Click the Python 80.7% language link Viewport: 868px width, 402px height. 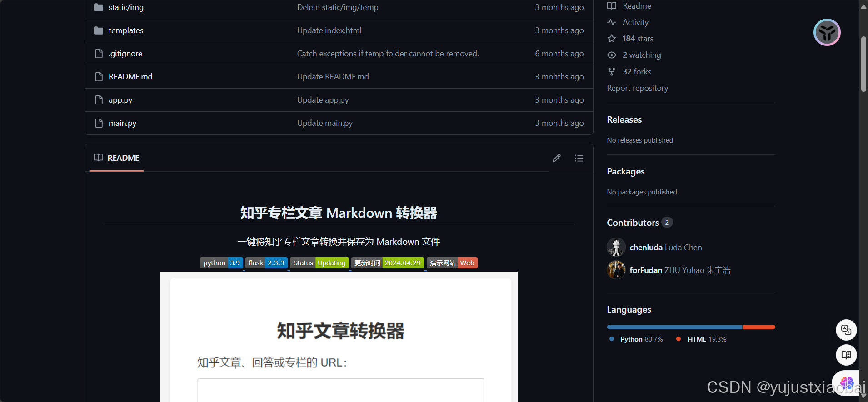(636, 339)
